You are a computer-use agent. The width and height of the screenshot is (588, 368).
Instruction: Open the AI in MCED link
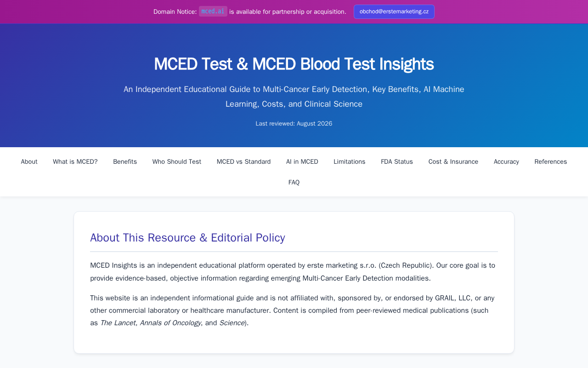pyautogui.click(x=302, y=161)
